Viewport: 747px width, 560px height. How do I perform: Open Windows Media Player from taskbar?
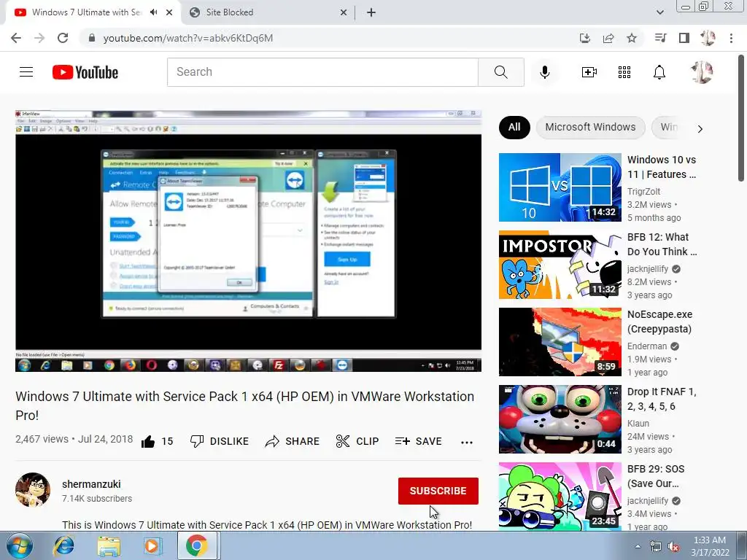152,545
